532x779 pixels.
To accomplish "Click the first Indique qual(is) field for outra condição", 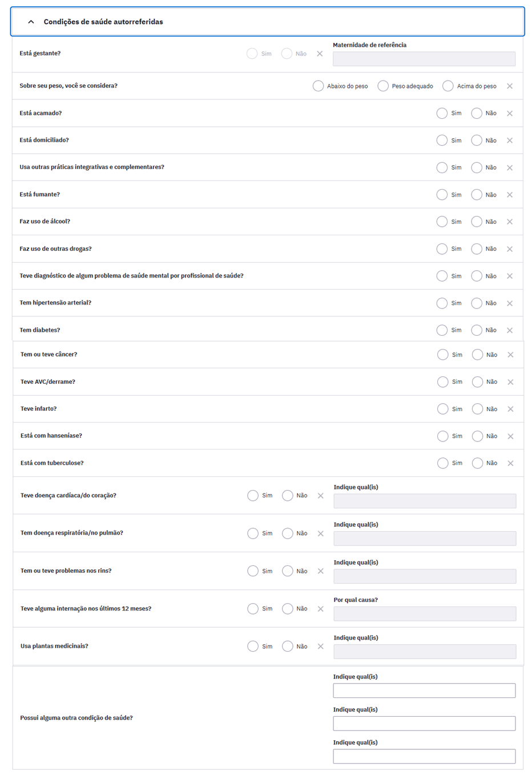I will coord(424,690).
